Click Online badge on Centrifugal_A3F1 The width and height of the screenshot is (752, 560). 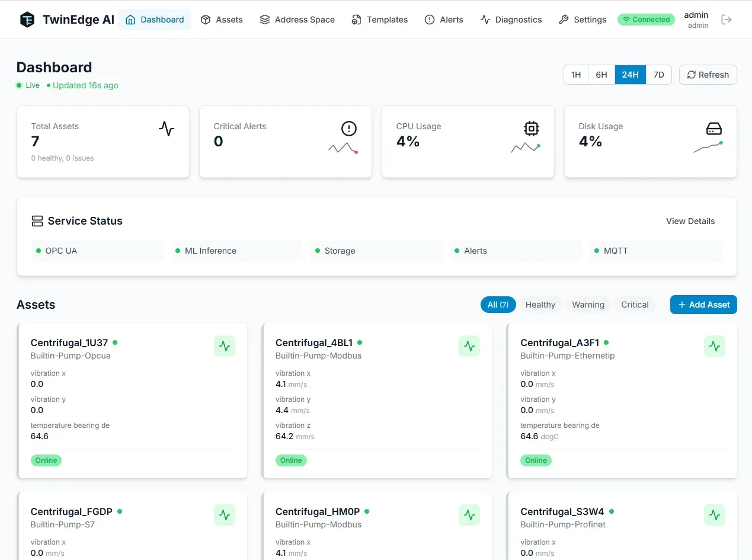(536, 460)
